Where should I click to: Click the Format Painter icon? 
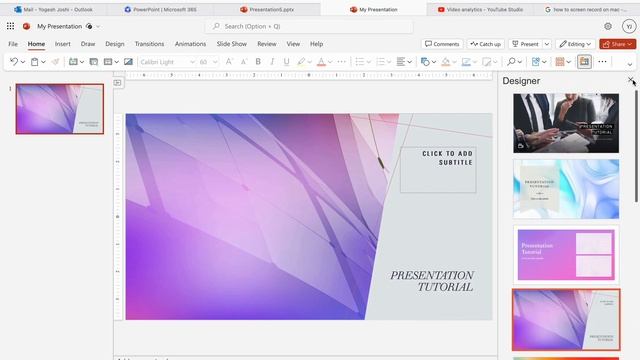click(x=56, y=62)
